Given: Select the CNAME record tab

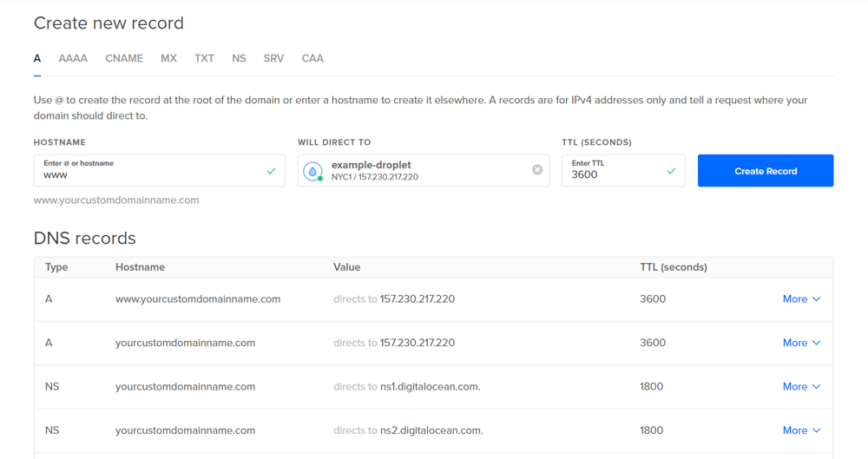Looking at the screenshot, I should (x=124, y=59).
